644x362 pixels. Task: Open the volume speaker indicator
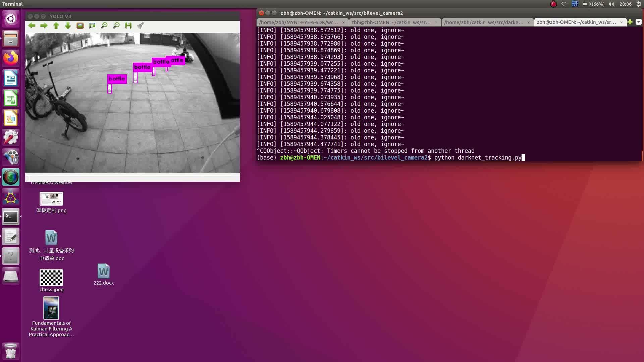tap(611, 4)
